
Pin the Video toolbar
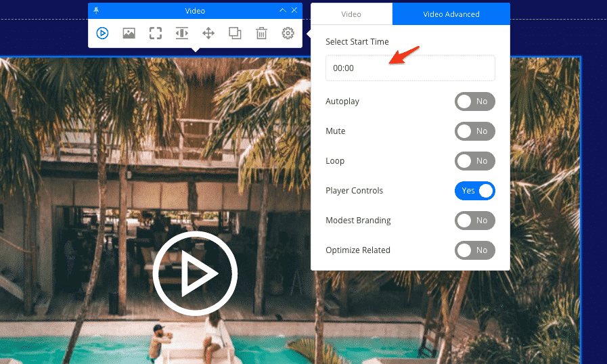pos(96,11)
